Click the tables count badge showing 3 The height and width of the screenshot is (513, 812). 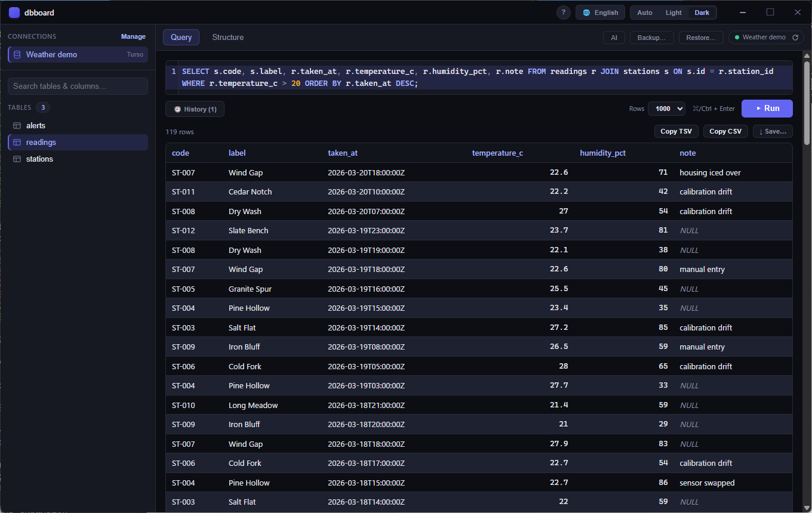point(43,107)
